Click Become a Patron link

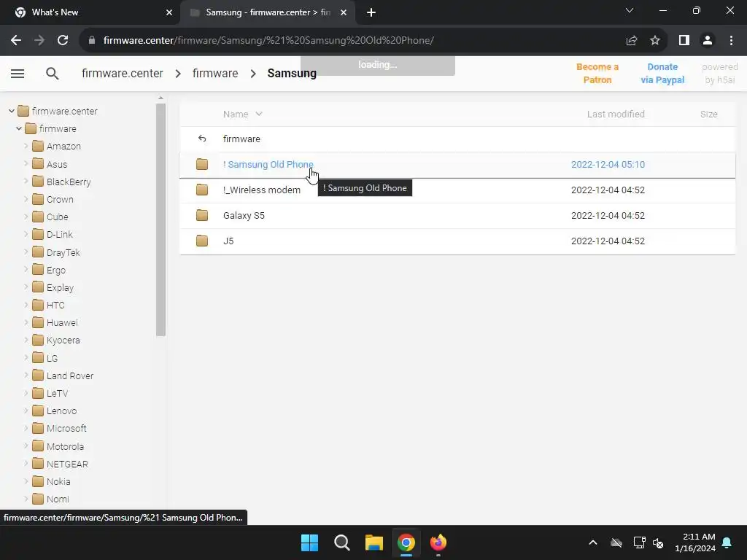coord(597,74)
